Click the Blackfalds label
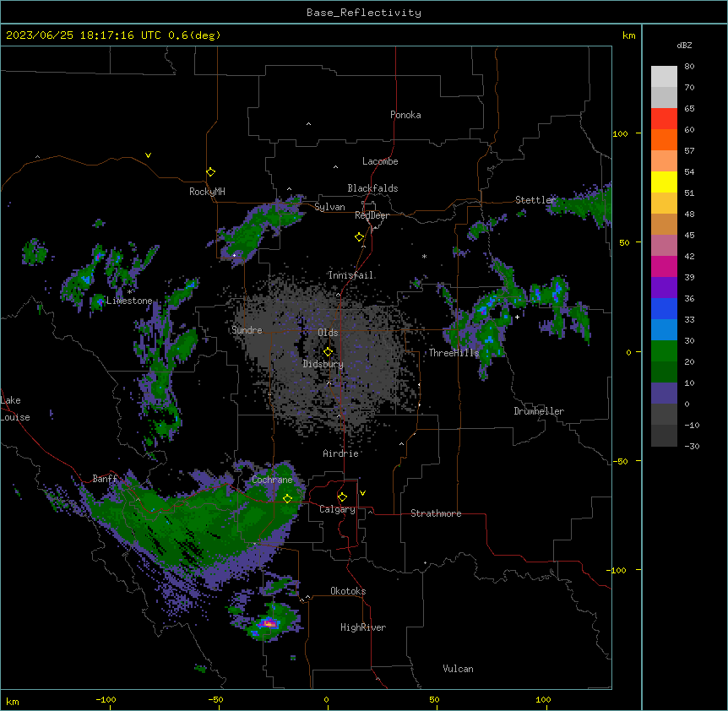This screenshot has width=728, height=711. click(x=372, y=188)
